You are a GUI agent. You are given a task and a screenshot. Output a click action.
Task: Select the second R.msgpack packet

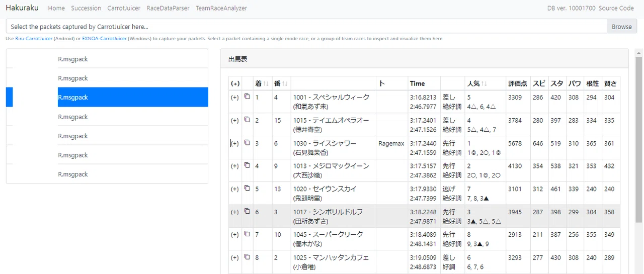click(x=107, y=78)
